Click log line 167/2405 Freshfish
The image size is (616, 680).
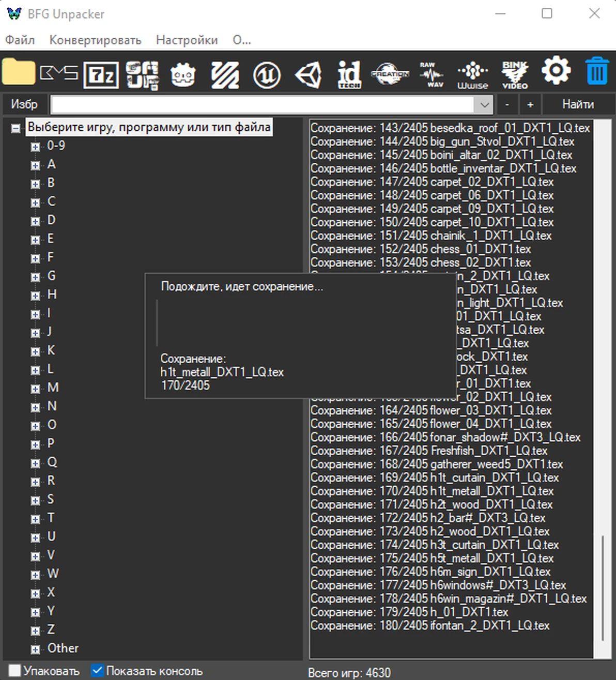[x=429, y=451]
